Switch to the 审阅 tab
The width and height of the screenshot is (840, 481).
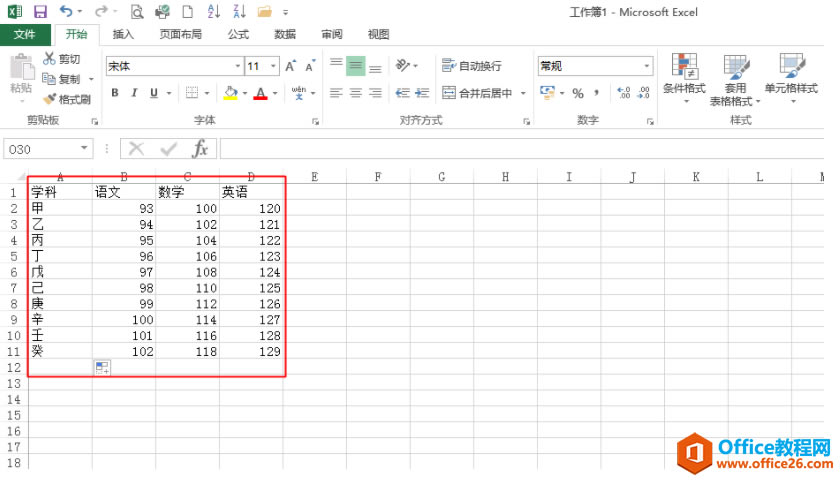coord(332,34)
